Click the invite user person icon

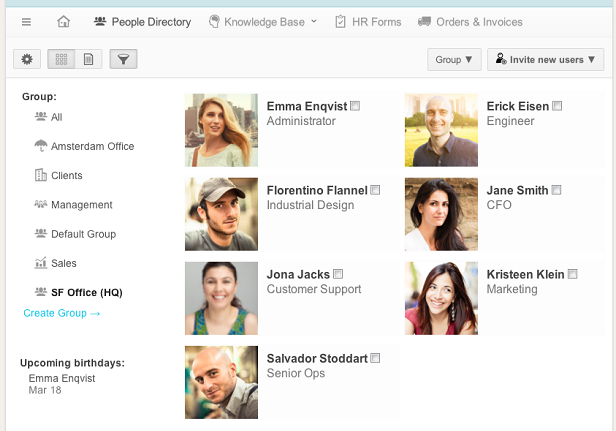click(x=501, y=59)
